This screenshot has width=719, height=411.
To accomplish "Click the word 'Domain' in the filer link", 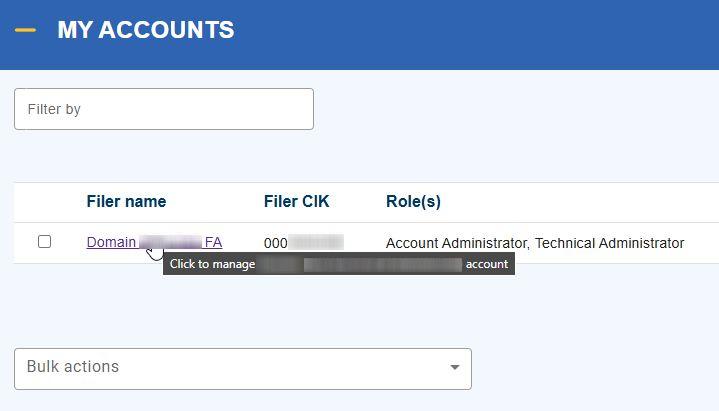I will pyautogui.click(x=111, y=242).
